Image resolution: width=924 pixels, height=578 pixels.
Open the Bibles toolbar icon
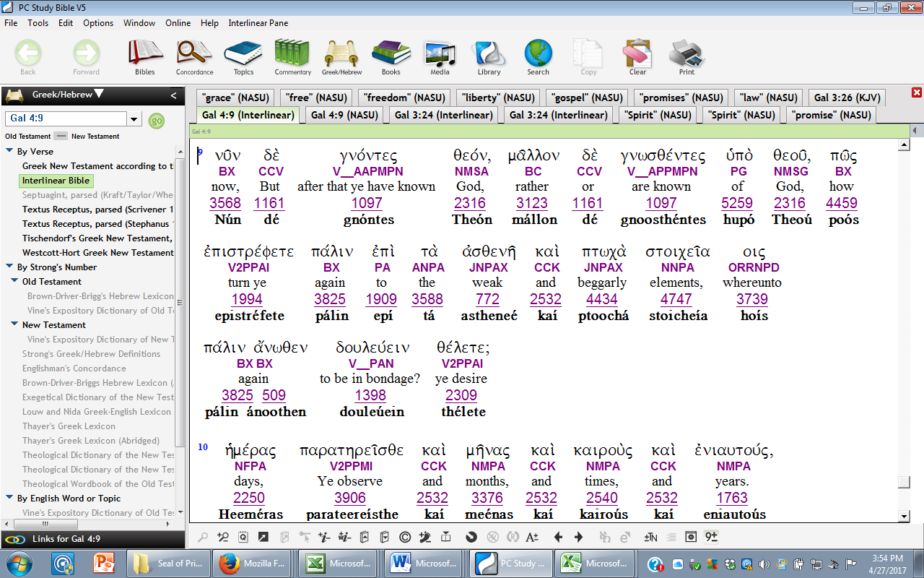coord(145,56)
